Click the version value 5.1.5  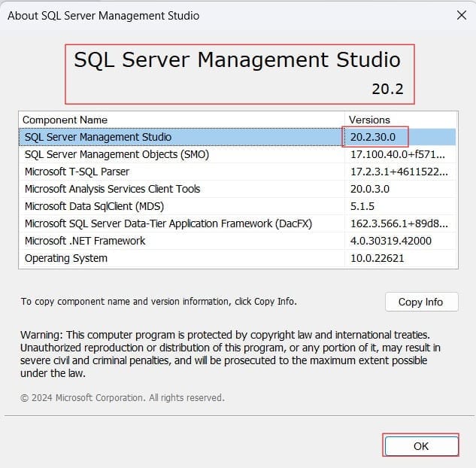tap(362, 206)
